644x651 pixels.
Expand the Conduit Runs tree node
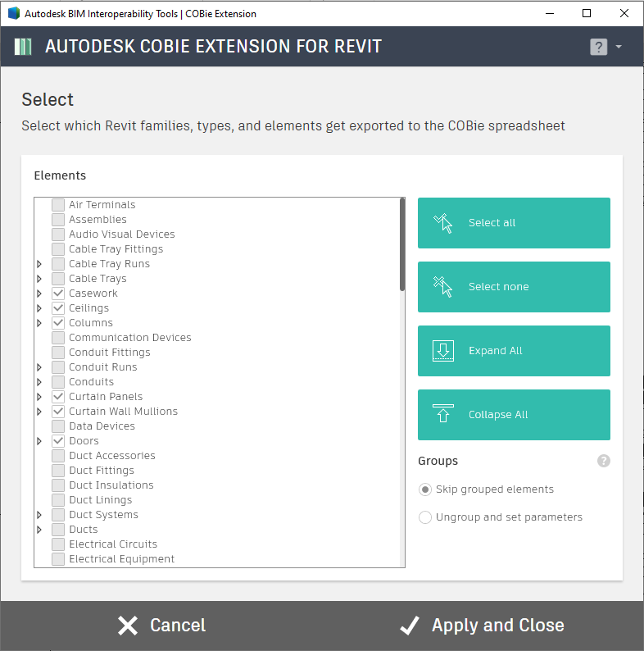point(39,367)
